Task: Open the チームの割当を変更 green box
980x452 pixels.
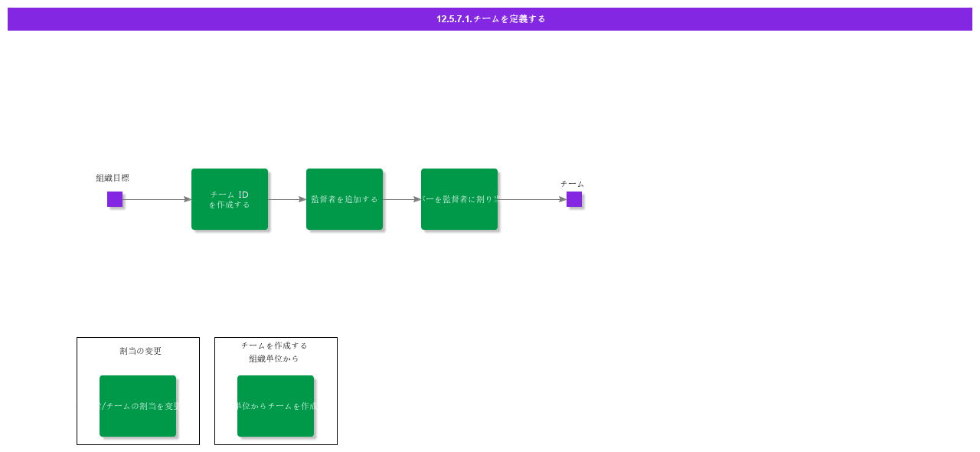Action: coord(138,406)
